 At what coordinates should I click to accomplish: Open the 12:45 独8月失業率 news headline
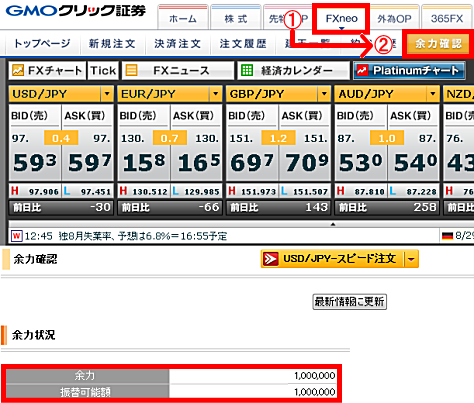(x=126, y=236)
